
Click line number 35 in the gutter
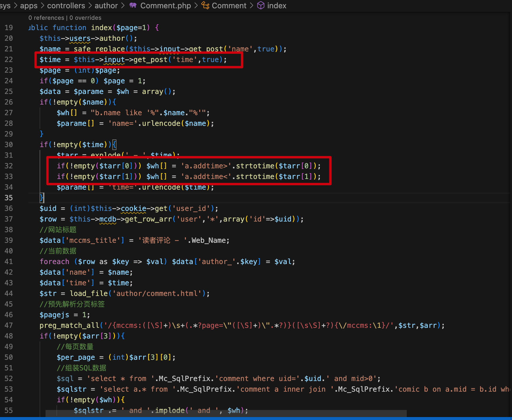coord(9,198)
